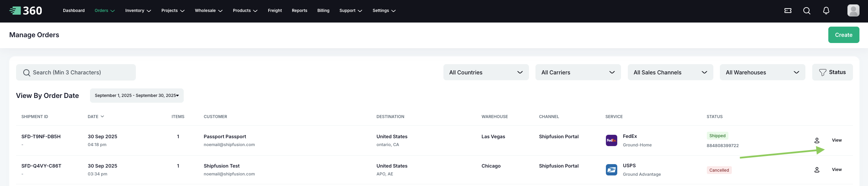Click the USPS carrier logo

tap(611, 170)
